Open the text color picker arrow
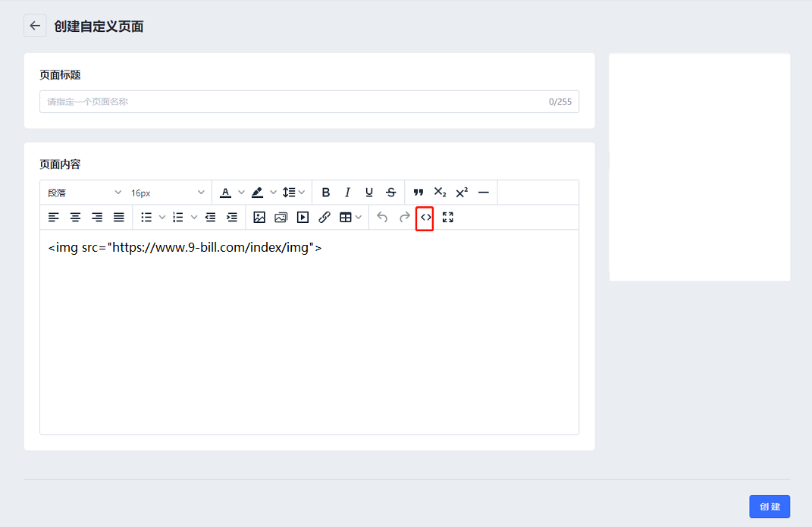Screen dimensions: 812x527 point(242,193)
